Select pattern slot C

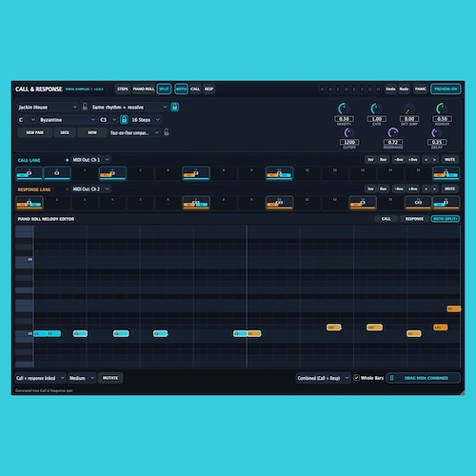[x=338, y=89]
